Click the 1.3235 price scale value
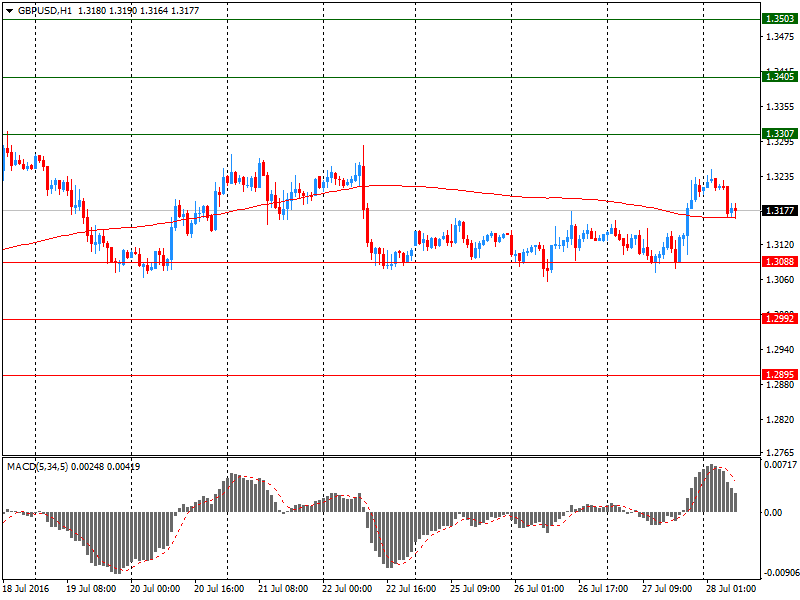The height and width of the screenshot is (600, 800). pos(780,177)
